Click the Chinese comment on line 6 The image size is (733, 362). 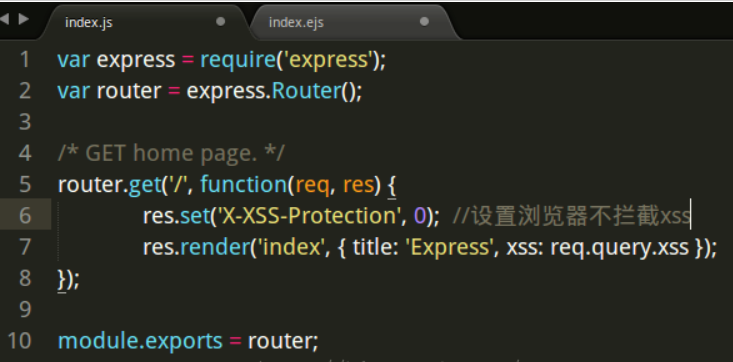tap(572, 216)
